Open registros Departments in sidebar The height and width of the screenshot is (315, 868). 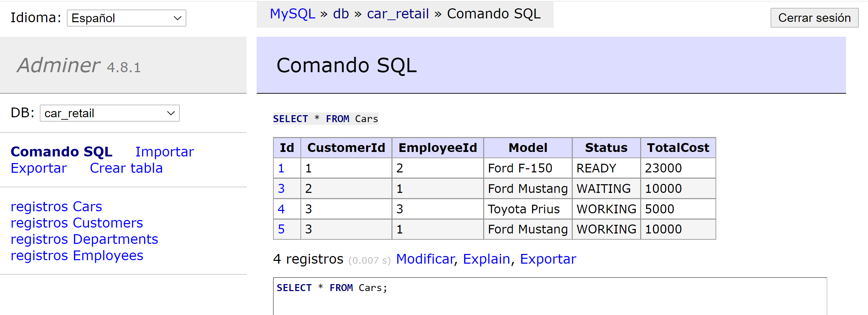(84, 239)
